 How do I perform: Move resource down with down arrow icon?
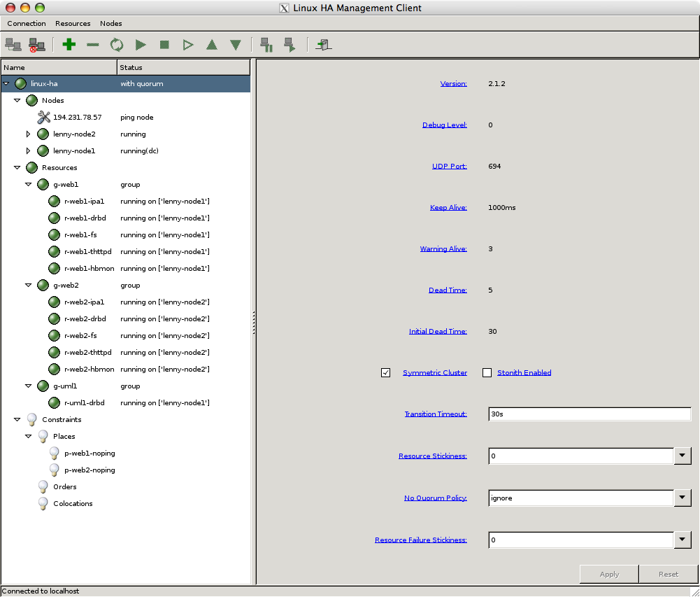pyautogui.click(x=235, y=45)
